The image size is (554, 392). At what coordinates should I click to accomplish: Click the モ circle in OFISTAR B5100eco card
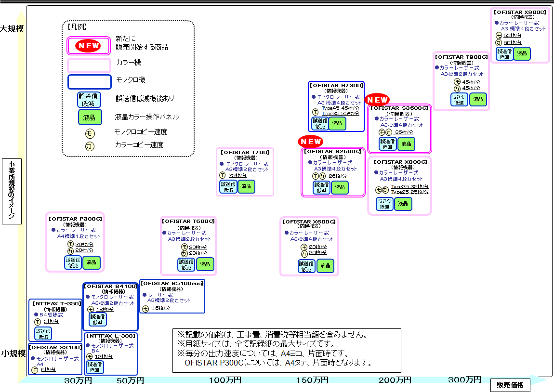[x=145, y=309]
